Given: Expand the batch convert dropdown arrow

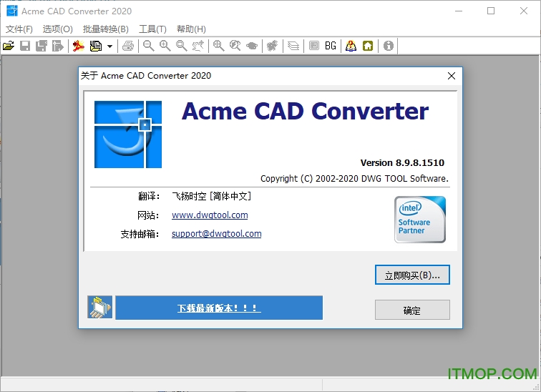Looking at the screenshot, I should pos(109,46).
